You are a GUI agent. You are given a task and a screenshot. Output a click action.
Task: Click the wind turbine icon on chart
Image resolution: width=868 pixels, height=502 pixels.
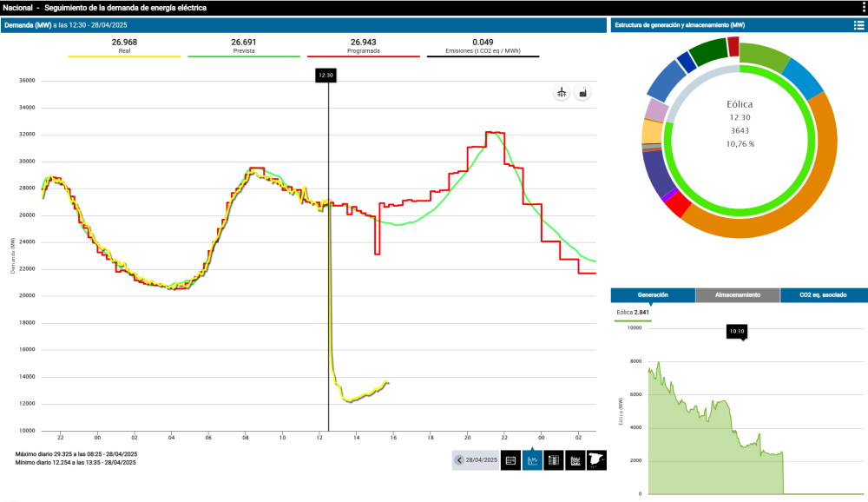(x=562, y=93)
